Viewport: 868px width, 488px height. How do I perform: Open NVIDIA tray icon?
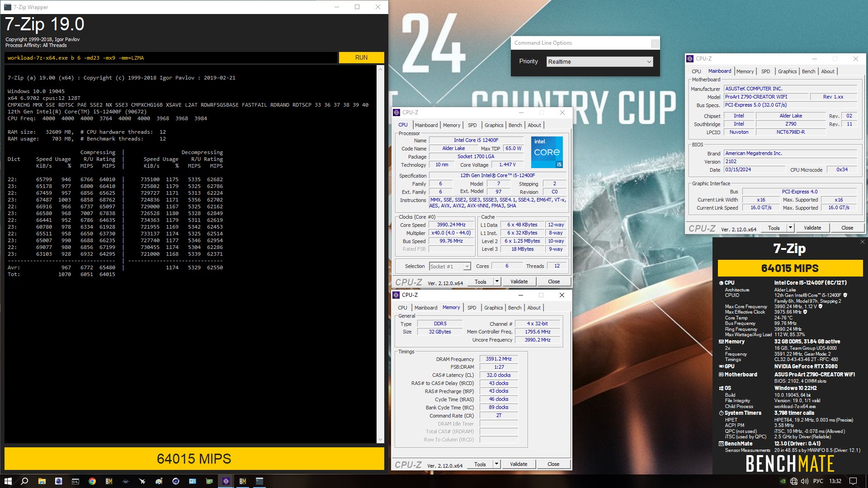(x=783, y=481)
